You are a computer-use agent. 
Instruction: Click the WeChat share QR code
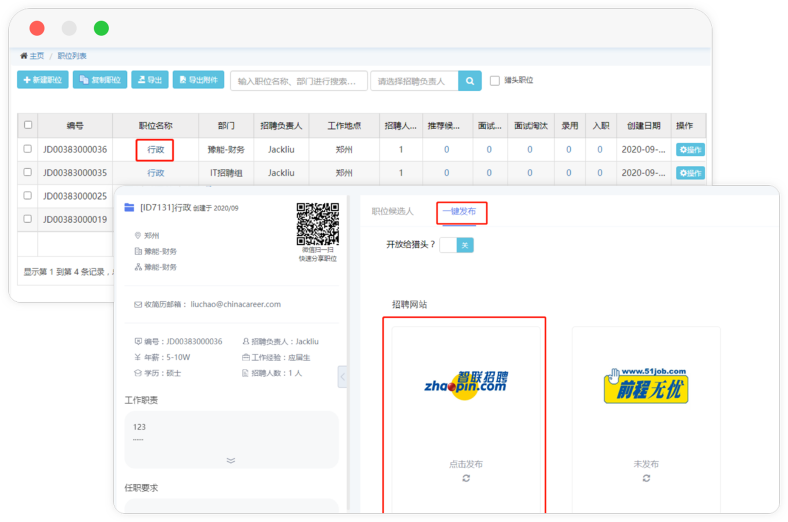tap(318, 224)
